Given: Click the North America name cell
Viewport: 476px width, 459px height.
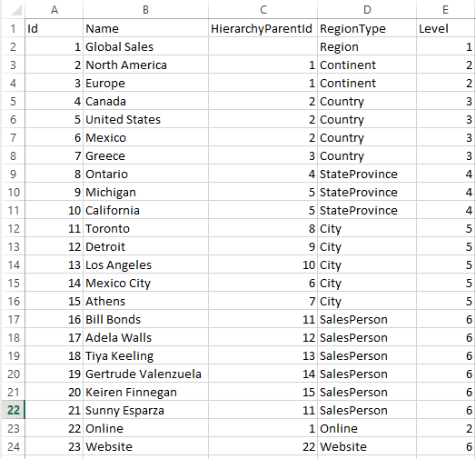Looking at the screenshot, I should [x=145, y=65].
